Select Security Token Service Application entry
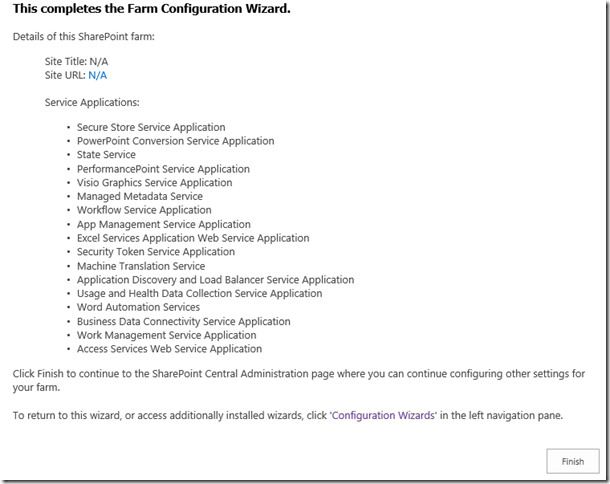 point(156,253)
